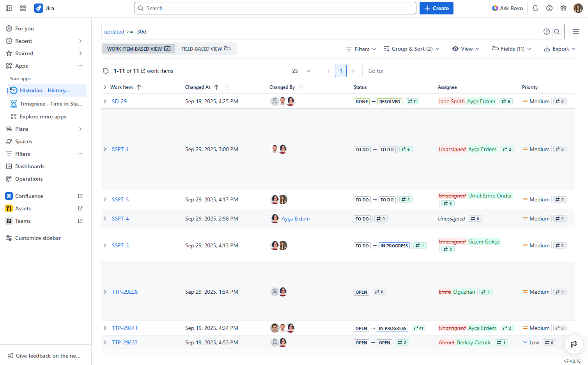
Task: Expand the SD-29 work item row
Action: [105, 101]
